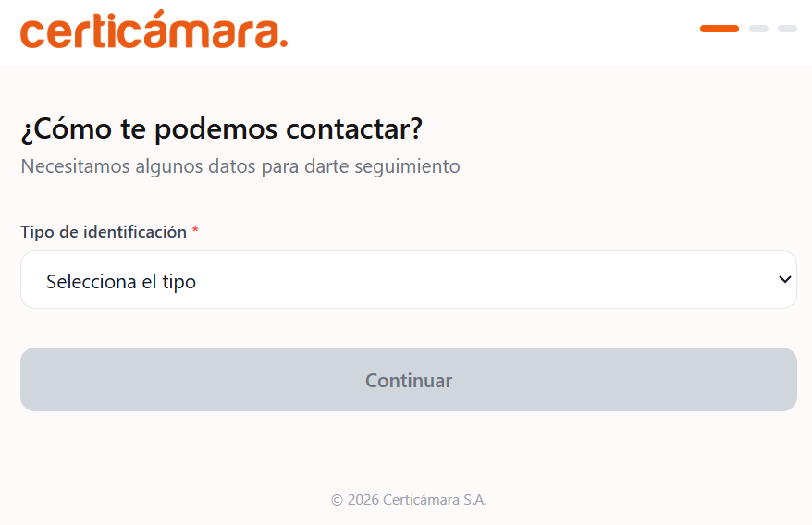Click the letter "c" starting the Certicámara logo

[x=33, y=33]
